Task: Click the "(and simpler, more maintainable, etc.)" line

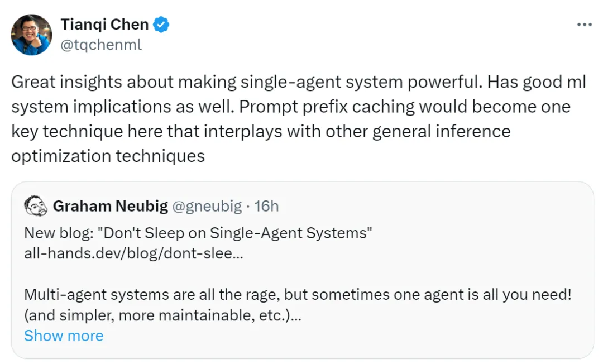Action: tap(162, 315)
